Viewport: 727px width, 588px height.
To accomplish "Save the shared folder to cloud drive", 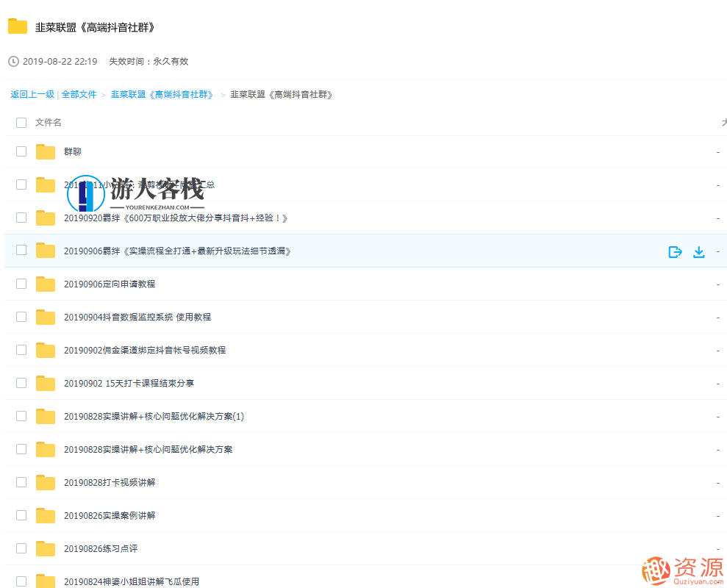I will pos(675,251).
